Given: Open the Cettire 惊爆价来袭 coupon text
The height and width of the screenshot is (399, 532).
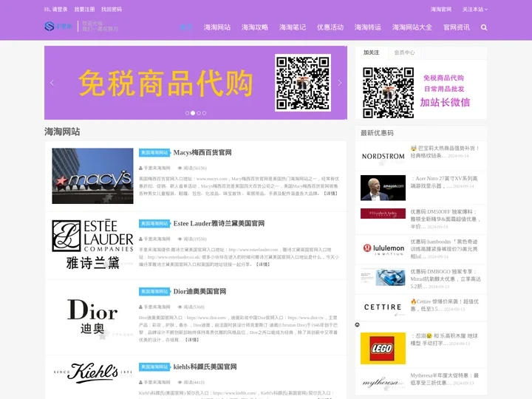Looking at the screenshot, I should (445, 305).
